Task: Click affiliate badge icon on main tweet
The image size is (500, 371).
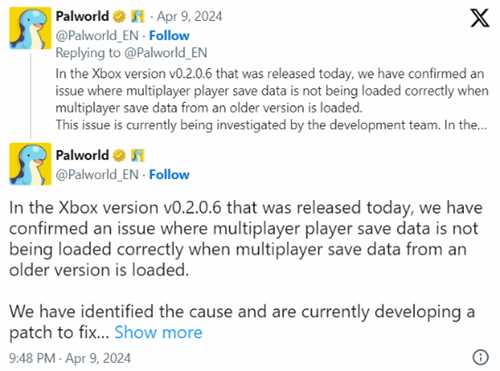Action: tap(137, 155)
